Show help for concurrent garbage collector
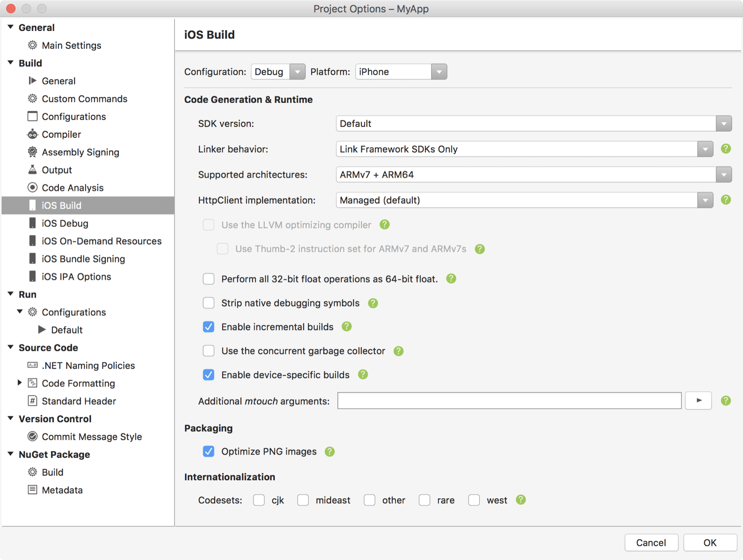Viewport: 743px width, 560px height. [x=398, y=351]
